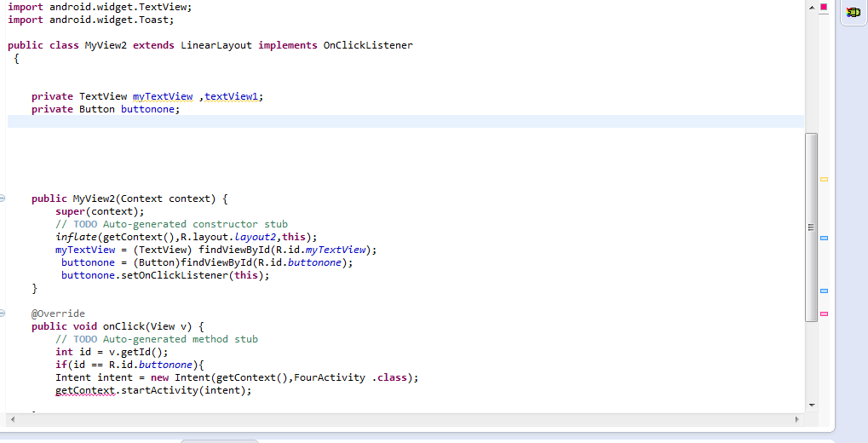Click red-underlined "getContext" before startActivity
Image resolution: width=868 pixels, height=443 pixels.
pos(84,390)
